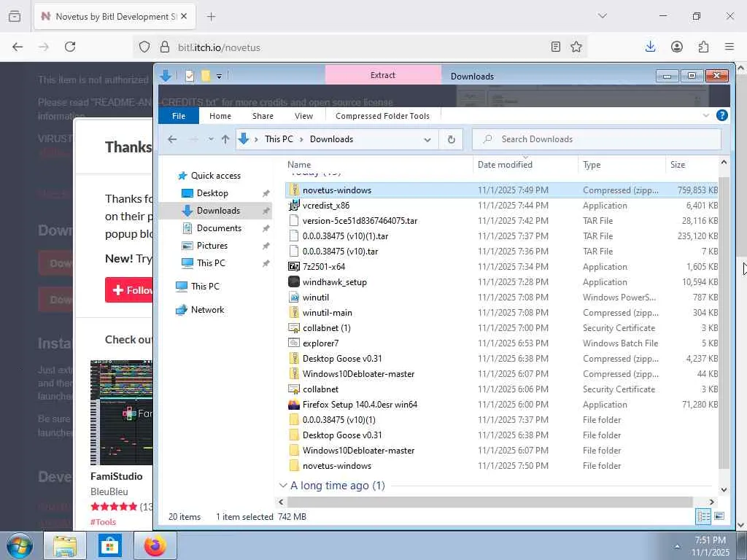Expand the Explorer ribbon chevron
The image size is (747, 560).
(x=705, y=116)
